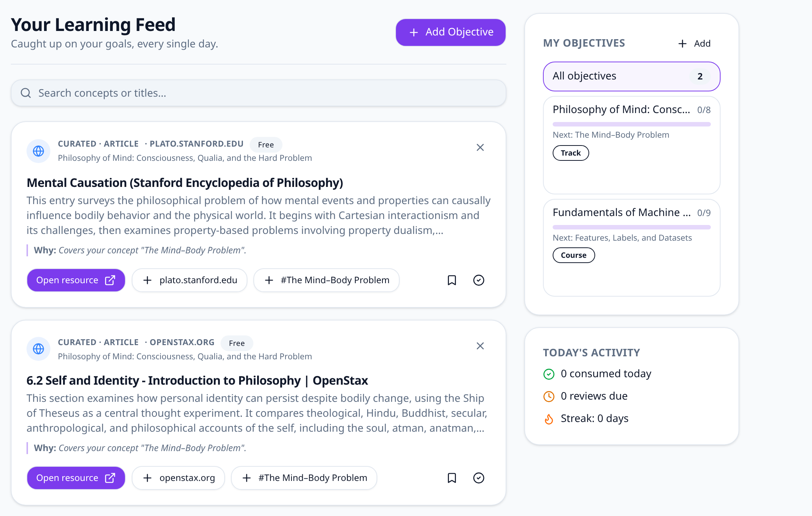This screenshot has height=516, width=812.
Task: Bookmark the Mental Causation article
Action: 452,280
